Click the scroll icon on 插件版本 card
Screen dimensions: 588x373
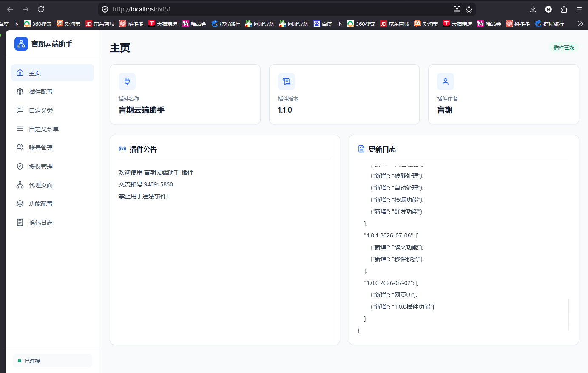tap(287, 82)
